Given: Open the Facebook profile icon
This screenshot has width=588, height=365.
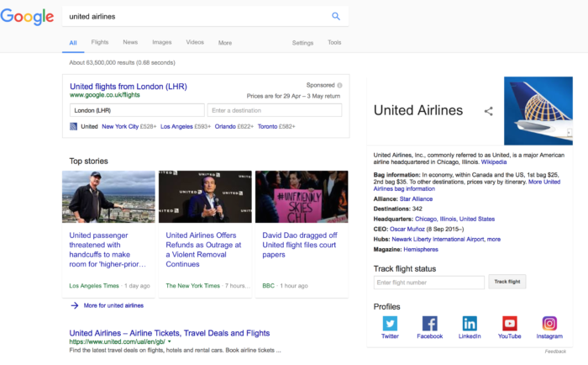Looking at the screenshot, I should pyautogui.click(x=430, y=323).
